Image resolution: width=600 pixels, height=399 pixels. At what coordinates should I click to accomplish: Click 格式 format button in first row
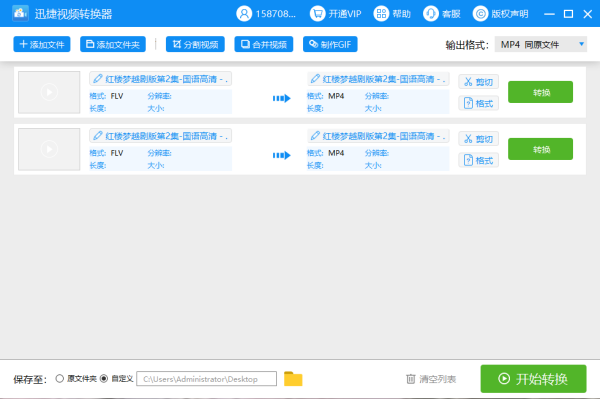478,103
